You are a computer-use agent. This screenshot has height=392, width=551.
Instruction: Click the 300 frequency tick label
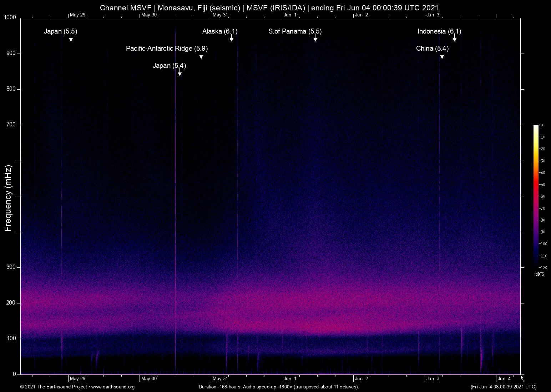(x=11, y=267)
